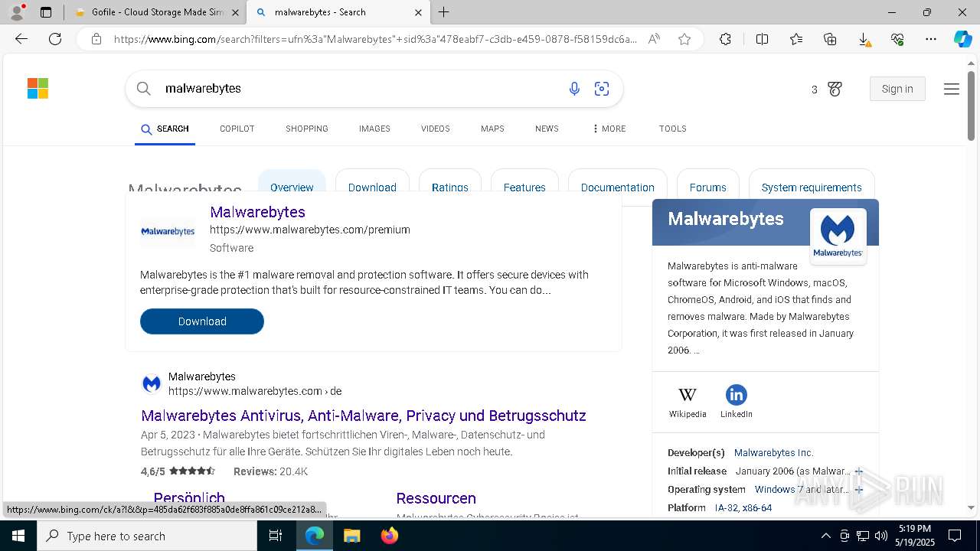Open Edge Settings and more ellipsis
Viewport: 980px width, 551px height.
tap(931, 39)
